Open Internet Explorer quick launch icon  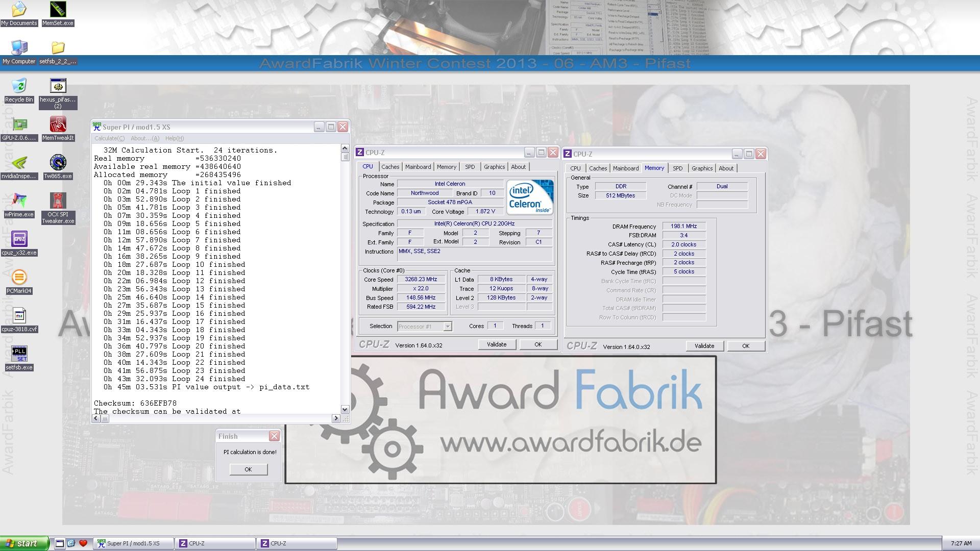point(71,543)
